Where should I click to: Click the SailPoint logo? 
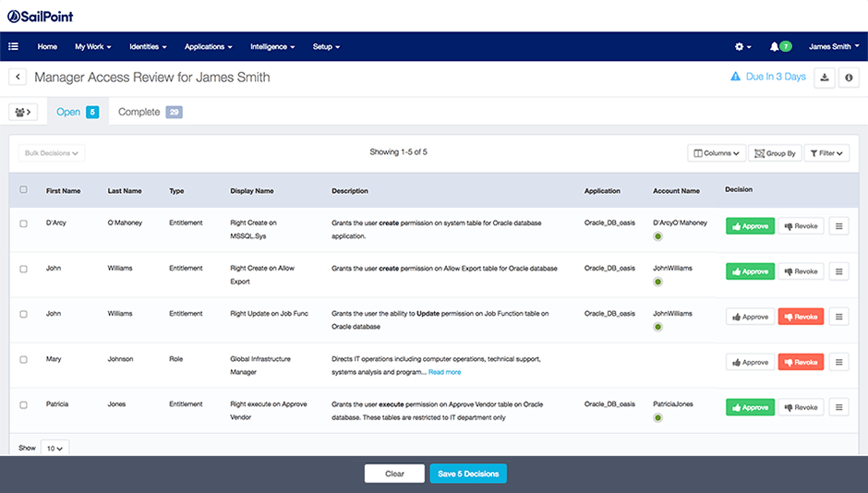point(40,17)
